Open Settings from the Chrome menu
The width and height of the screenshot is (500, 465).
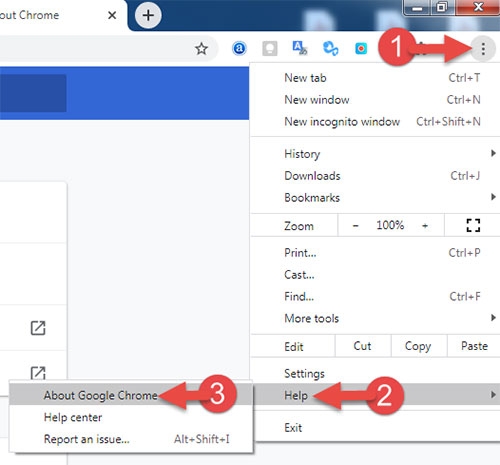click(375, 374)
